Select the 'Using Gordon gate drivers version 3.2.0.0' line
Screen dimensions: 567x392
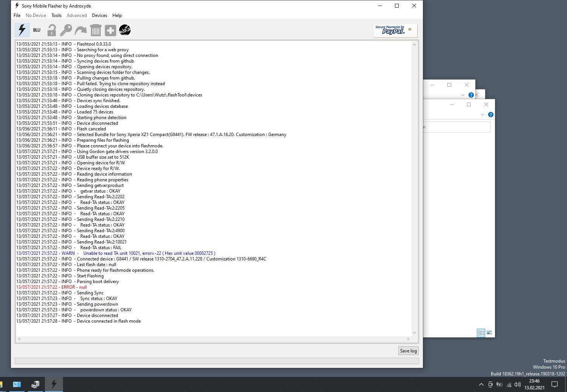point(87,152)
